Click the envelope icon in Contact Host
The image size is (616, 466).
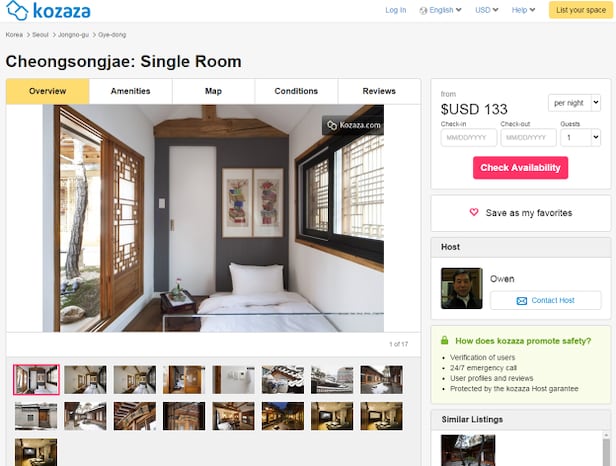521,301
